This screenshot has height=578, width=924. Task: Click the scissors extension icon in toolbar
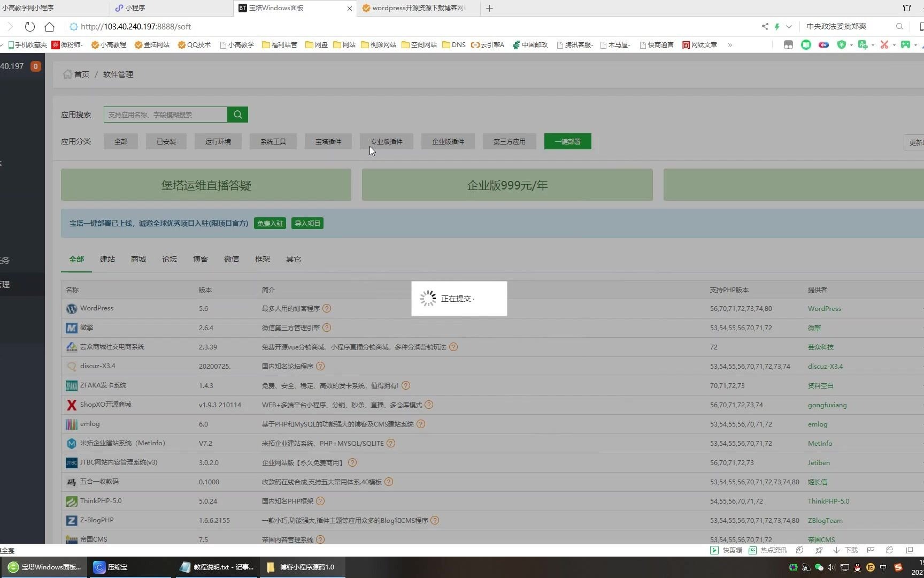point(884,45)
